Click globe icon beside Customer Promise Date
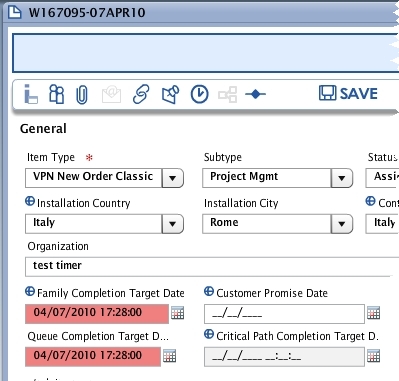This screenshot has height=381, width=399. pyautogui.click(x=209, y=291)
